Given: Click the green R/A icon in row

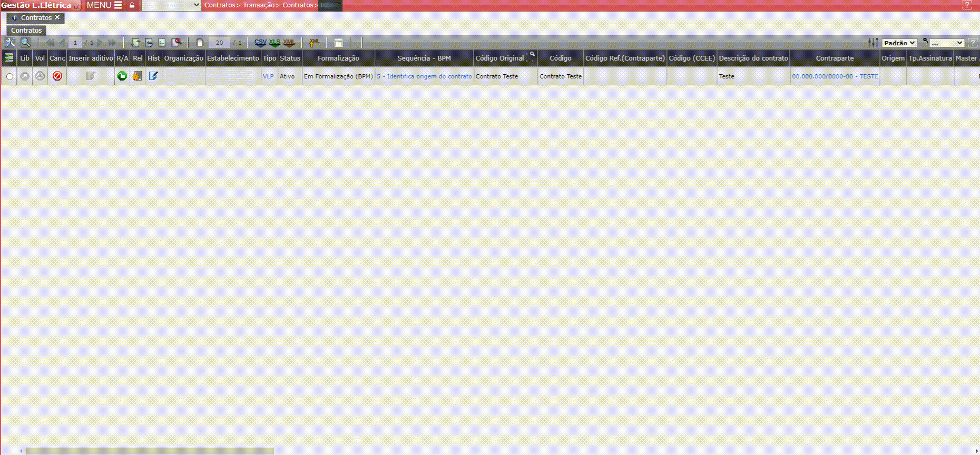Looking at the screenshot, I should click(122, 76).
